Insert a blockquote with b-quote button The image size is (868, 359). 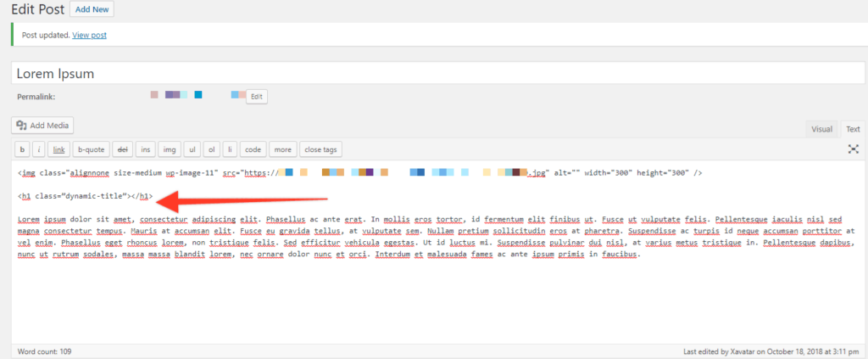90,149
